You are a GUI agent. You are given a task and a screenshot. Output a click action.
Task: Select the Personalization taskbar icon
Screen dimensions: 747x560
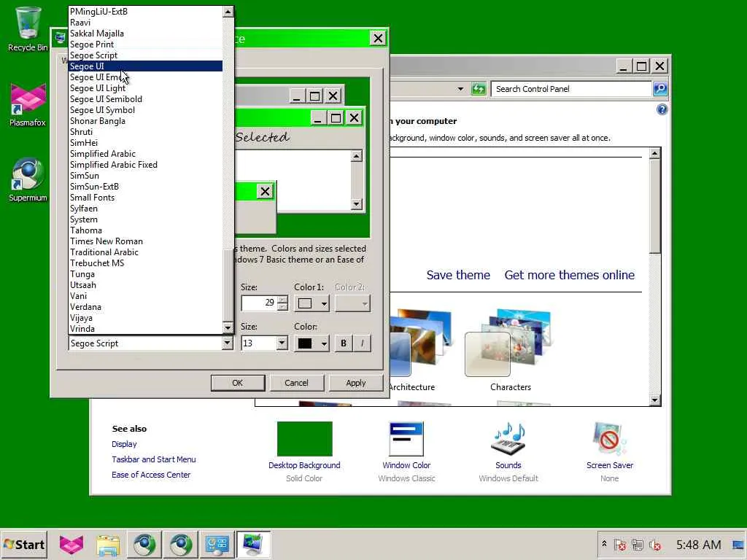253,544
